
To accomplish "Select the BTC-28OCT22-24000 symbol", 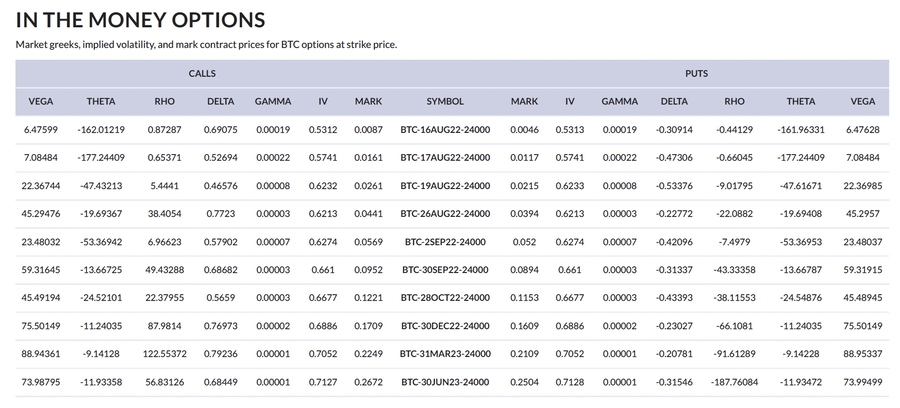I will point(445,297).
